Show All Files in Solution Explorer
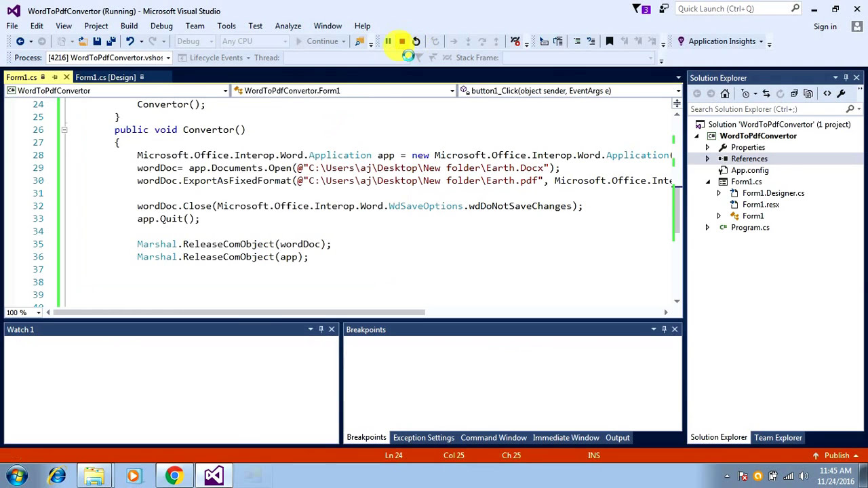 pos(808,94)
